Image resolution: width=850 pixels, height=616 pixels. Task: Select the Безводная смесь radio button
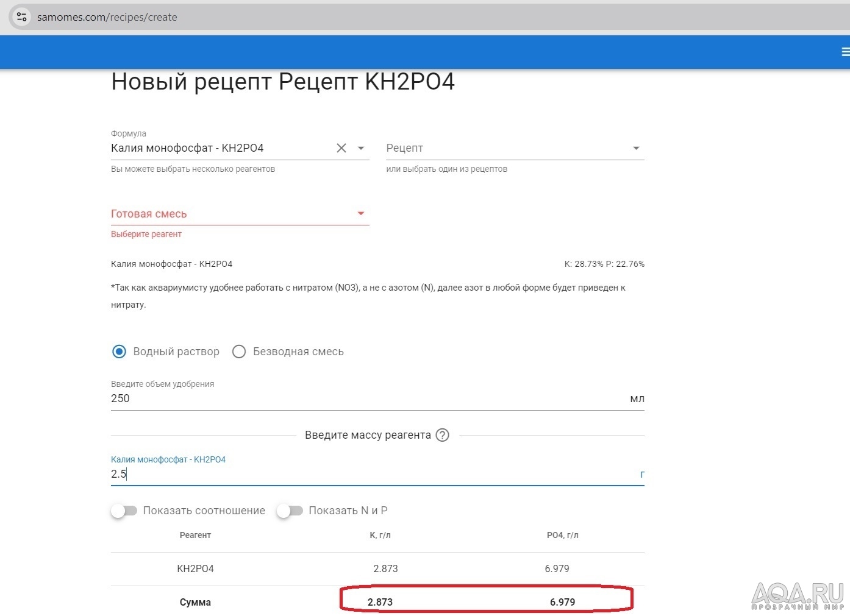pyautogui.click(x=239, y=352)
